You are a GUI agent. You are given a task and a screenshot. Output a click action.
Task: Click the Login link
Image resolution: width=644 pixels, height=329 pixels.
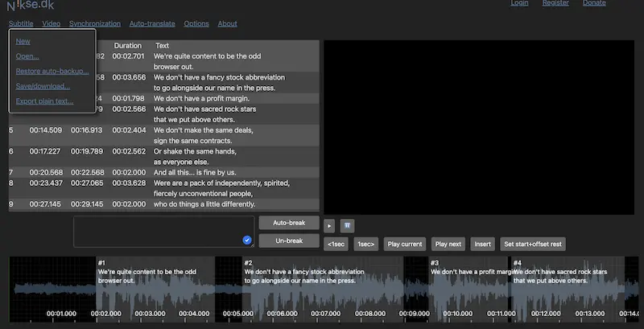(520, 3)
